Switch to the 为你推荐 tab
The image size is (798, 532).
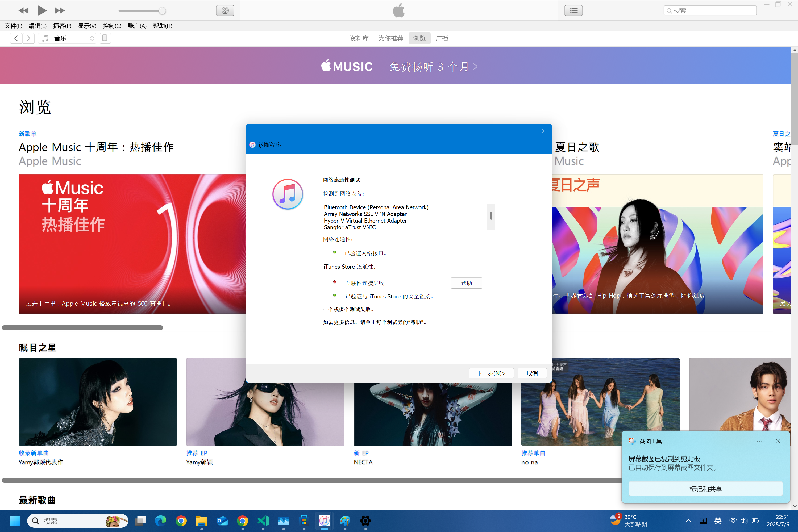coord(390,38)
